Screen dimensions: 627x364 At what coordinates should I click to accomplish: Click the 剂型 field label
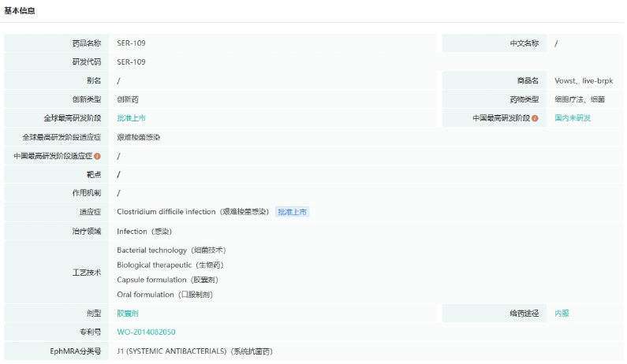pos(94,314)
